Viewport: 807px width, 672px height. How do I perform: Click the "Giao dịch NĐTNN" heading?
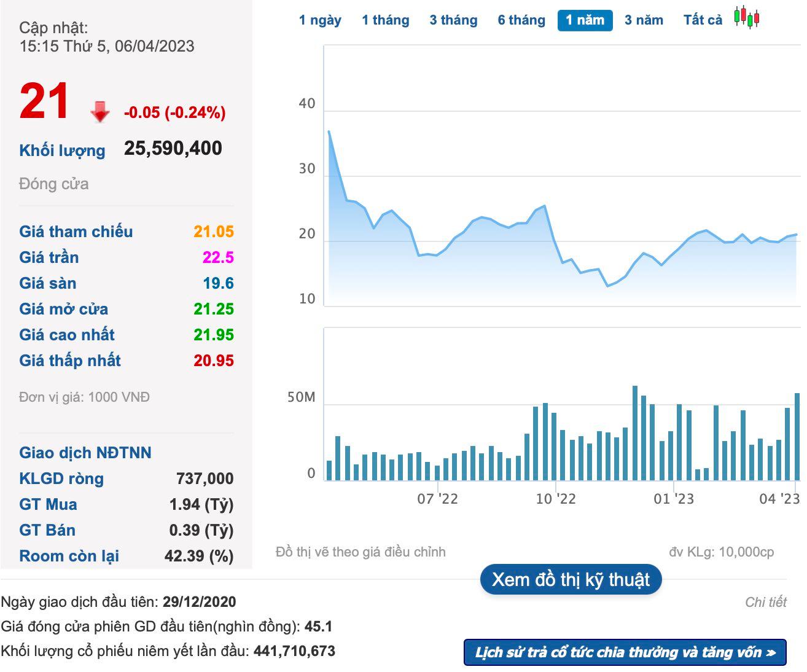coord(85,453)
